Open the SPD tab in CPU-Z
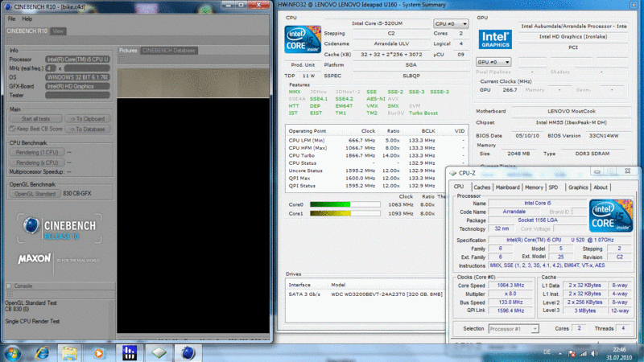 pyautogui.click(x=553, y=187)
